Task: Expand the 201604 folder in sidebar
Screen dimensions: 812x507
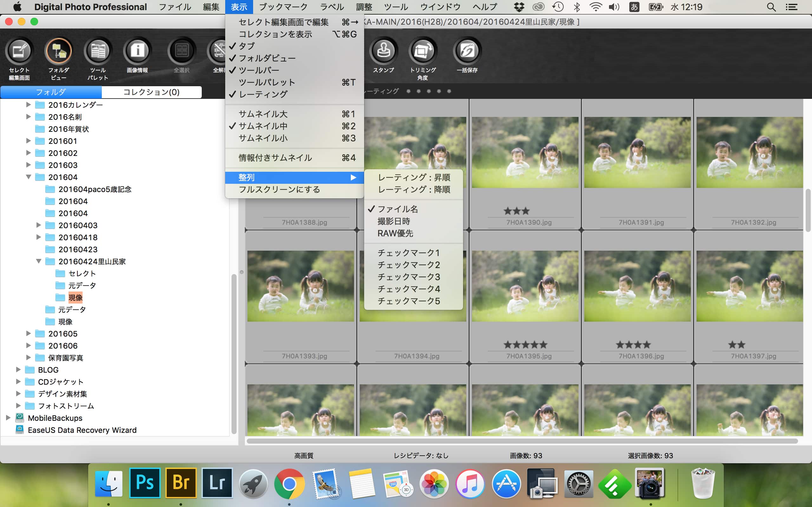Action: pyautogui.click(x=28, y=177)
